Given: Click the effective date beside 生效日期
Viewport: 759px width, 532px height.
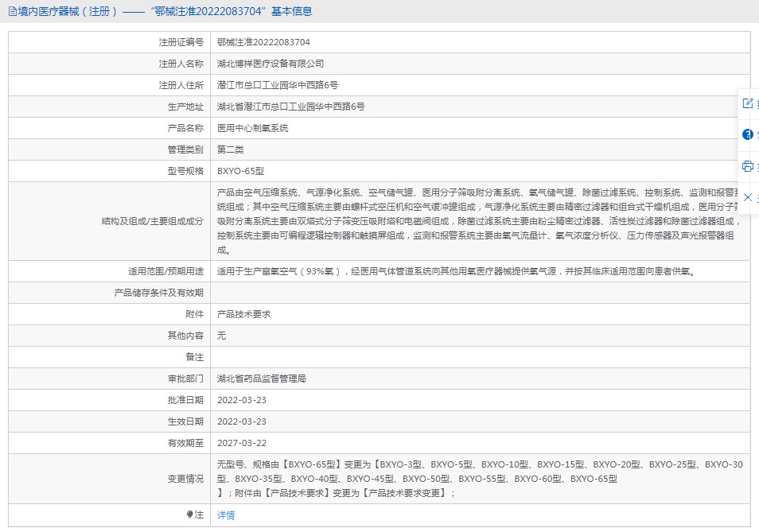Looking at the screenshot, I should pyautogui.click(x=242, y=421).
